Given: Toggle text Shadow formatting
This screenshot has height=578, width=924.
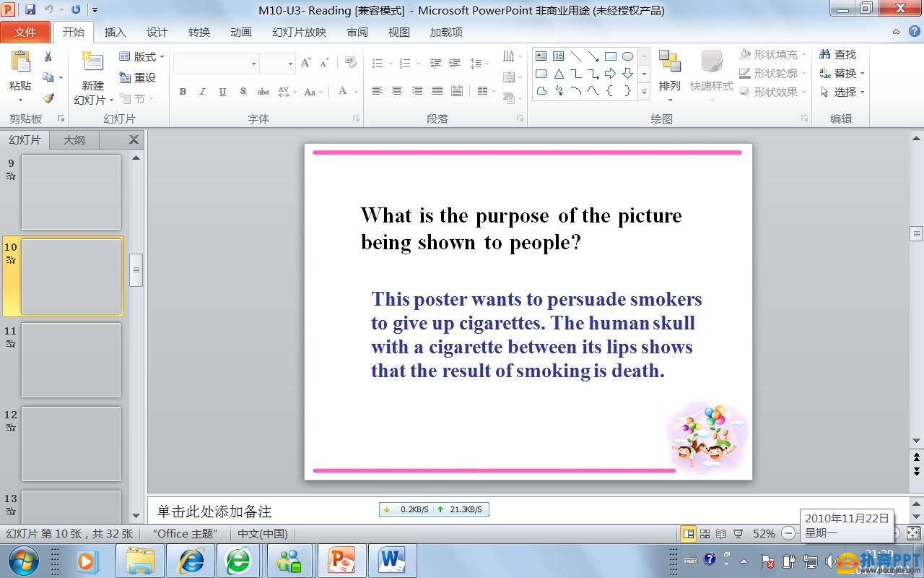Looking at the screenshot, I should point(243,91).
